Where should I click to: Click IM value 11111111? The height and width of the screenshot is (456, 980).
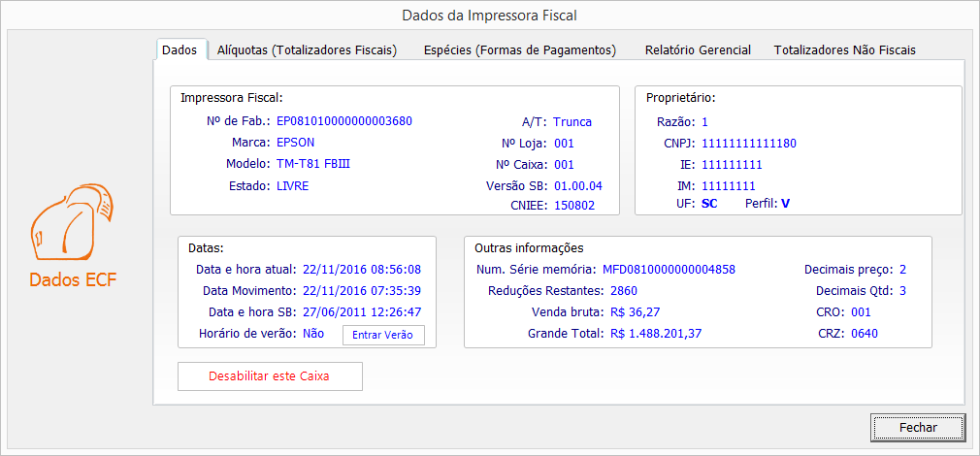click(729, 185)
